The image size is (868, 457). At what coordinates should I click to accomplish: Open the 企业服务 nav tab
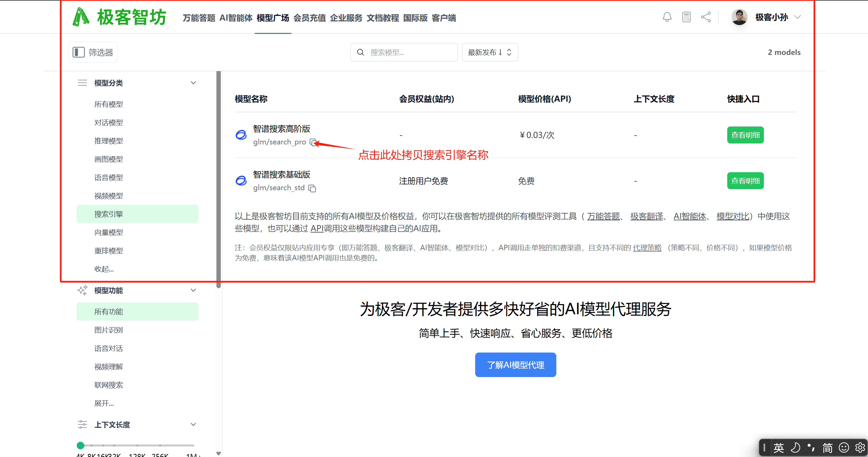pyautogui.click(x=346, y=18)
